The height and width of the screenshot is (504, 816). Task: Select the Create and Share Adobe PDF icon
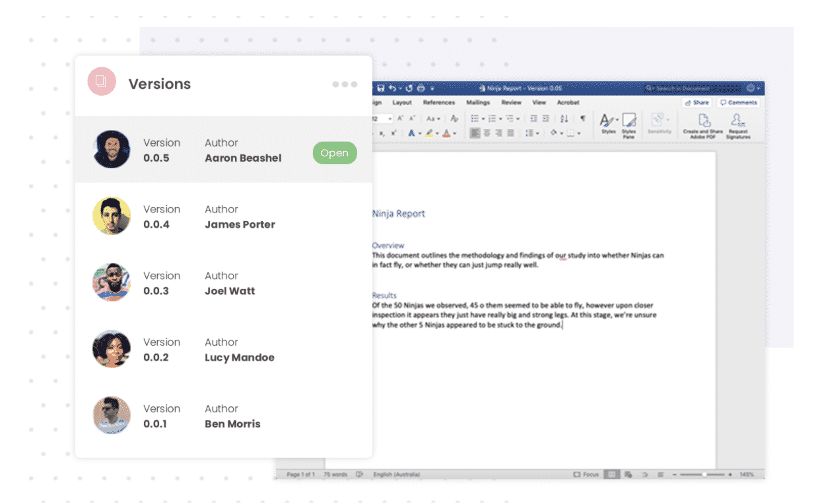703,121
